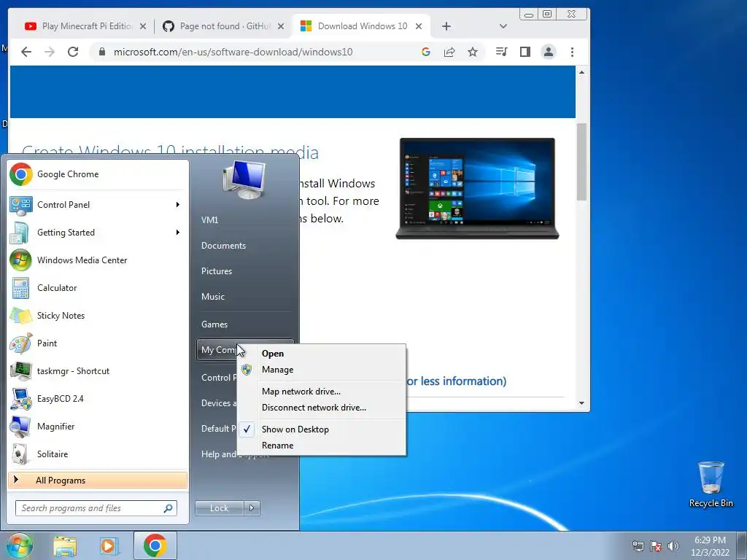The width and height of the screenshot is (747, 560).
Task: Go back in Chrome
Action: point(26,52)
